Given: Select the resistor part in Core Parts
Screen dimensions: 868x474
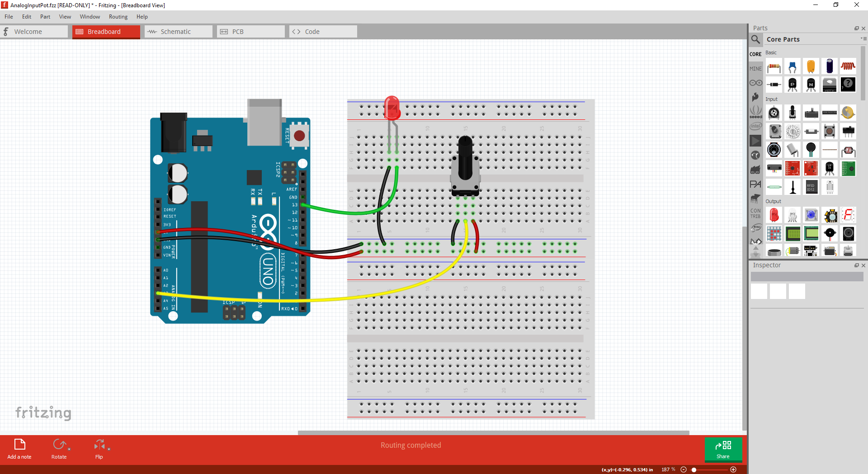Looking at the screenshot, I should click(774, 67).
